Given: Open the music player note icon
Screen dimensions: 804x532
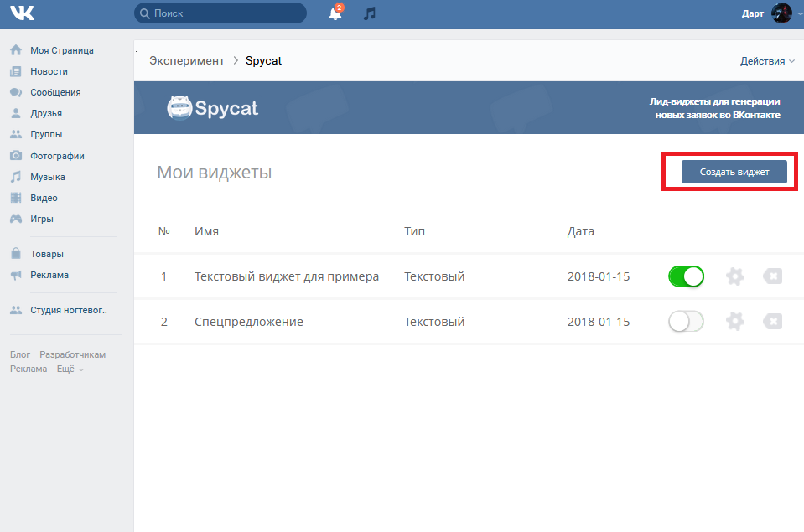Looking at the screenshot, I should (x=369, y=13).
